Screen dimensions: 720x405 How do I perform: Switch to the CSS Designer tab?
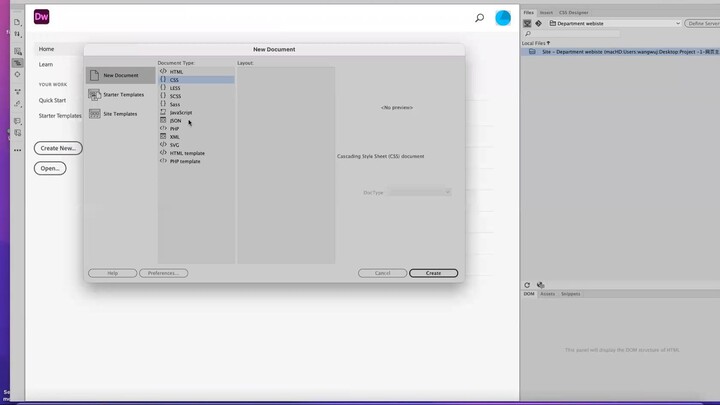click(x=574, y=13)
